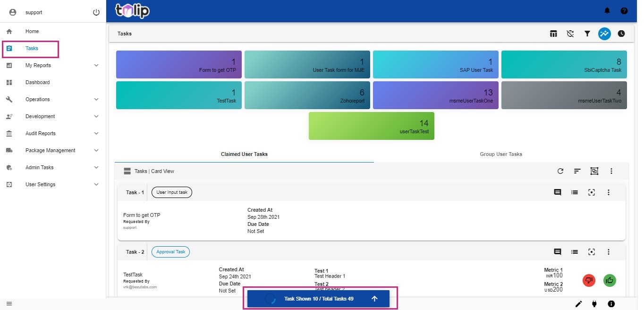644x310 pixels.
Task: Click focus icon for Task - 1
Action: point(592,192)
